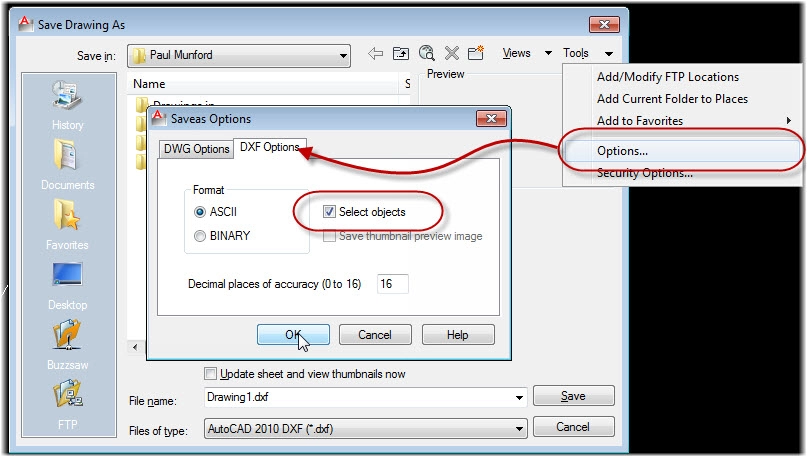Toggle the Select objects checkbox

329,212
